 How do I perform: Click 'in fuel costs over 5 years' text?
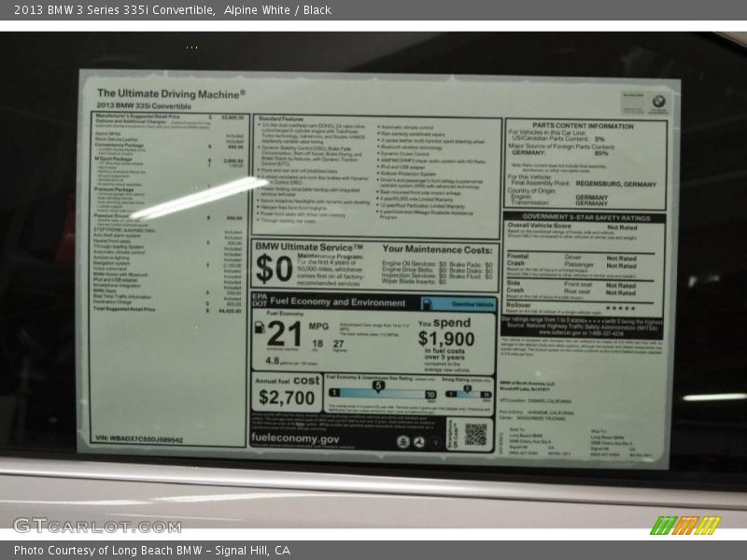point(444,354)
